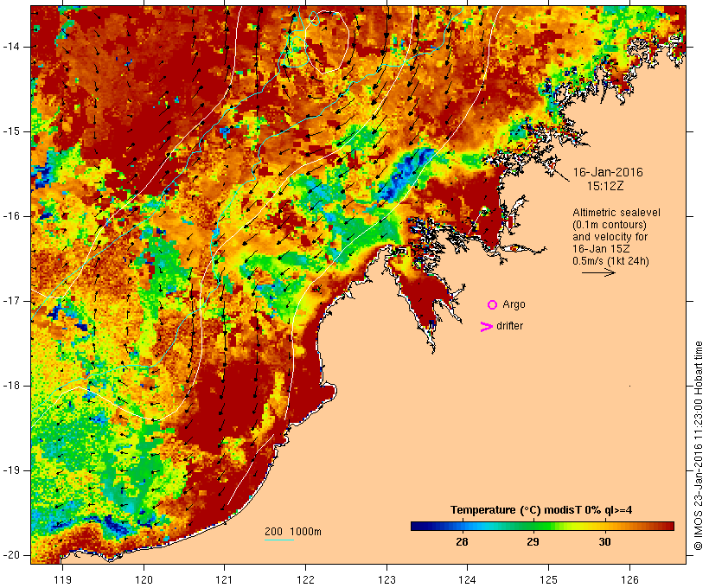The width and height of the screenshot is (709, 588).
Task: Click the IMOS copyright timestamp text
Action: tap(699, 445)
